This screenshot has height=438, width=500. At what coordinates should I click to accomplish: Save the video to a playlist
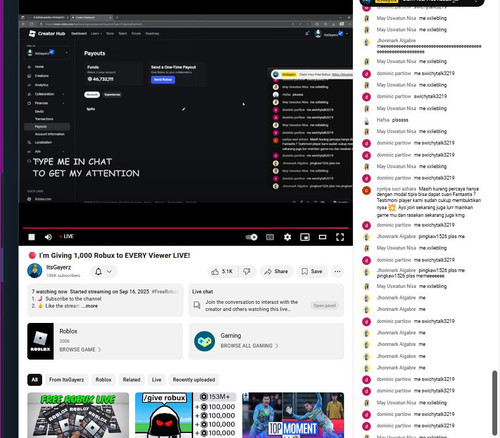(x=312, y=271)
